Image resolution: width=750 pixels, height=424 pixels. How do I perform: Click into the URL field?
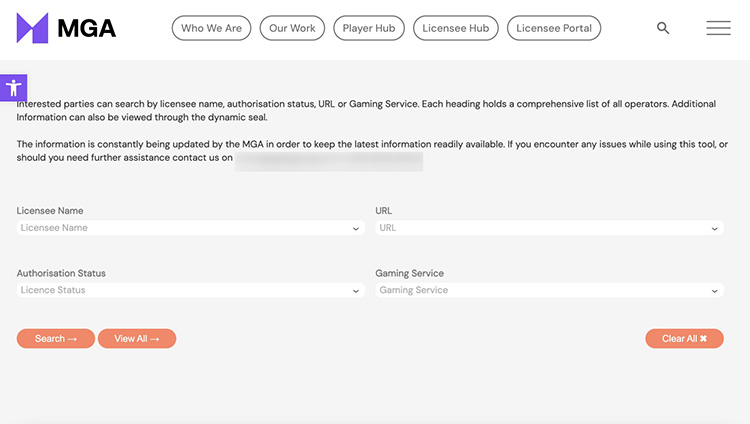click(540, 228)
